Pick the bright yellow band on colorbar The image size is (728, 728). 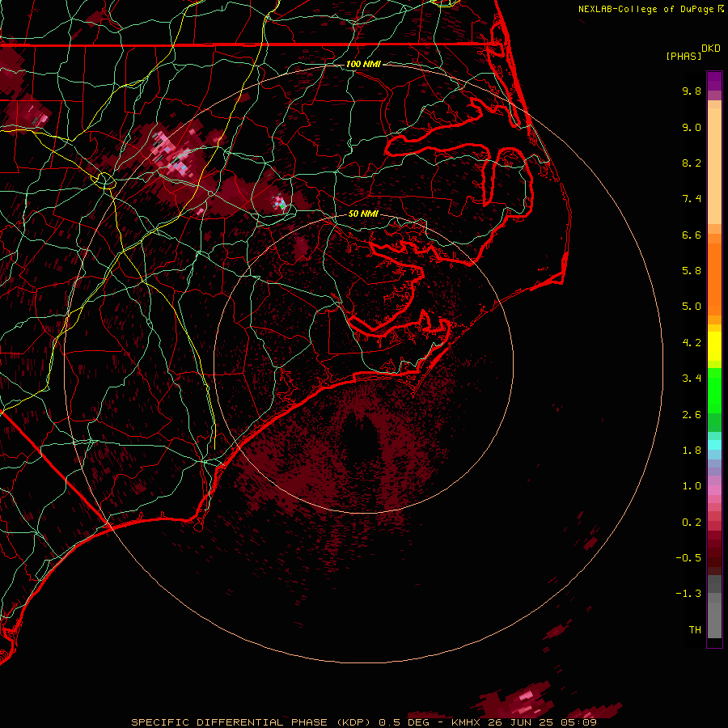(714, 346)
